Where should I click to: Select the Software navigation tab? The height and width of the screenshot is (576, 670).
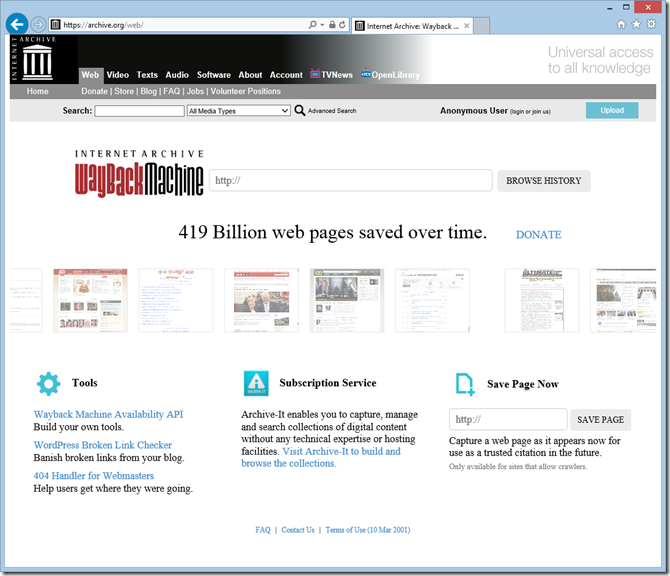click(214, 75)
